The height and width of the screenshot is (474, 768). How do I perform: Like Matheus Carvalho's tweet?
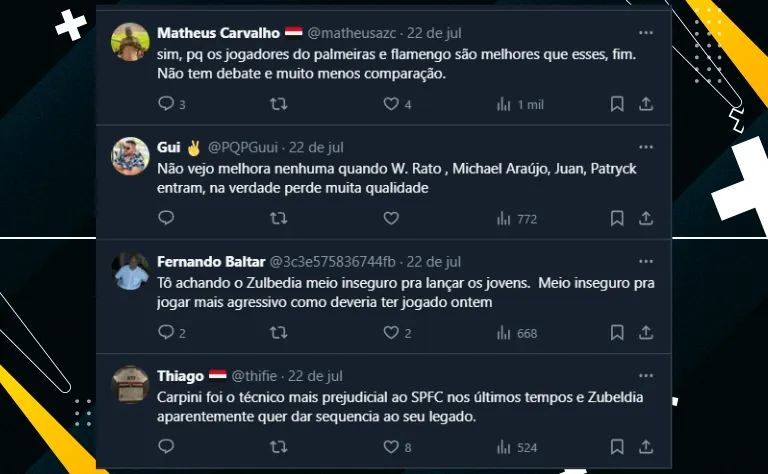391,104
